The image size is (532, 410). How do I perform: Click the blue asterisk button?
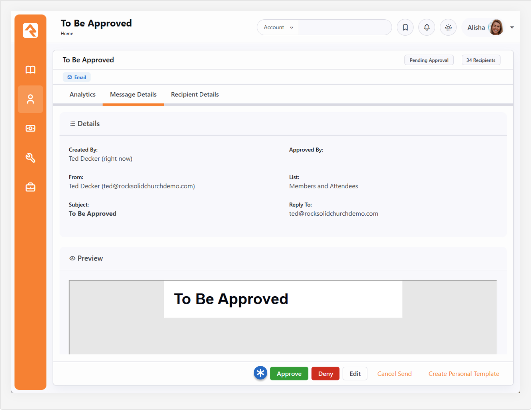(260, 373)
